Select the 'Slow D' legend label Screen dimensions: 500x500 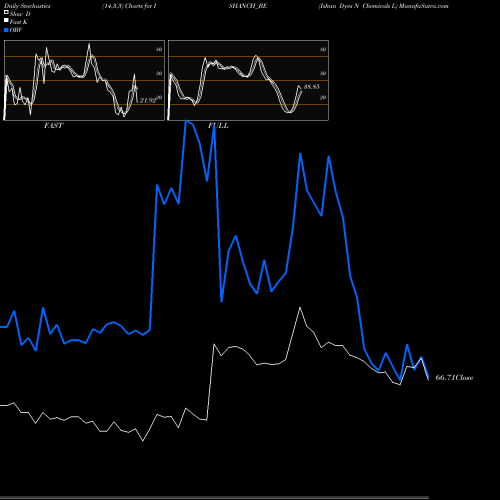pos(20,14)
